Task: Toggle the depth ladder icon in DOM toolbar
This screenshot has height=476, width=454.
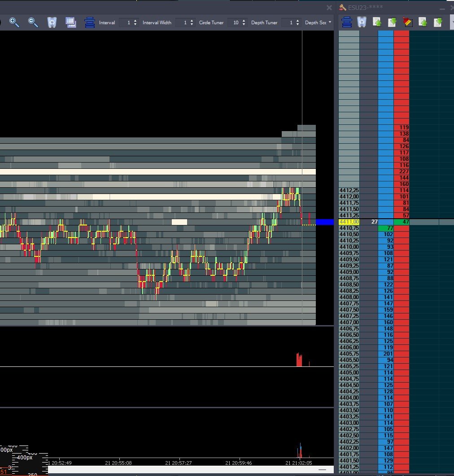Action: click(346, 22)
